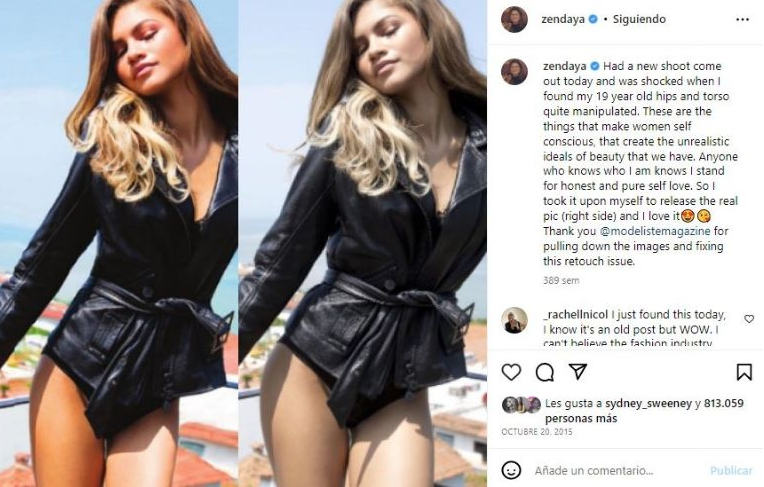764x487 pixels.
Task: Click verified badge next to header username
Action: point(593,19)
